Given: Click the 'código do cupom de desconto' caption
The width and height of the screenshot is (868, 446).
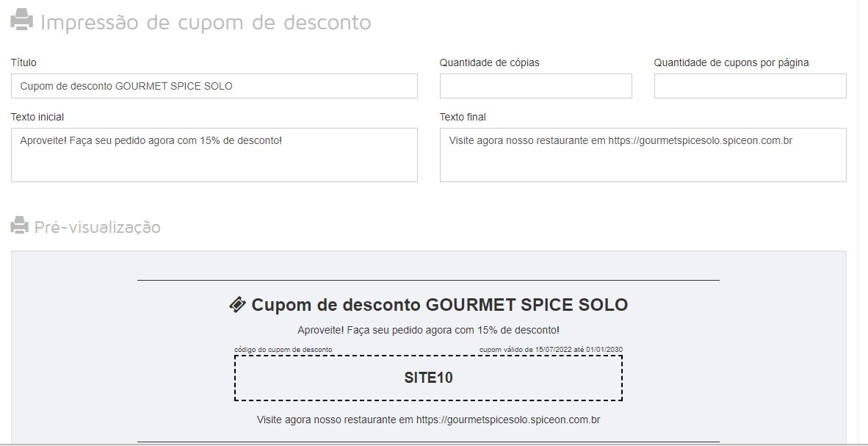Looking at the screenshot, I should [283, 350].
